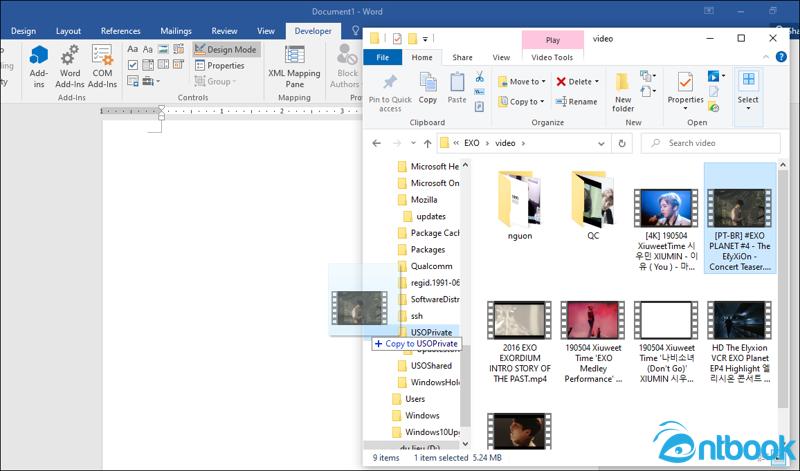The image size is (800, 471).
Task: Select Users folder in navigation tree
Action: click(415, 399)
